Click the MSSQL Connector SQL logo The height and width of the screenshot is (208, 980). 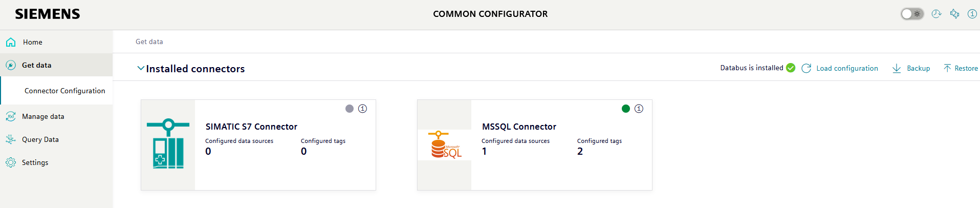coord(445,144)
